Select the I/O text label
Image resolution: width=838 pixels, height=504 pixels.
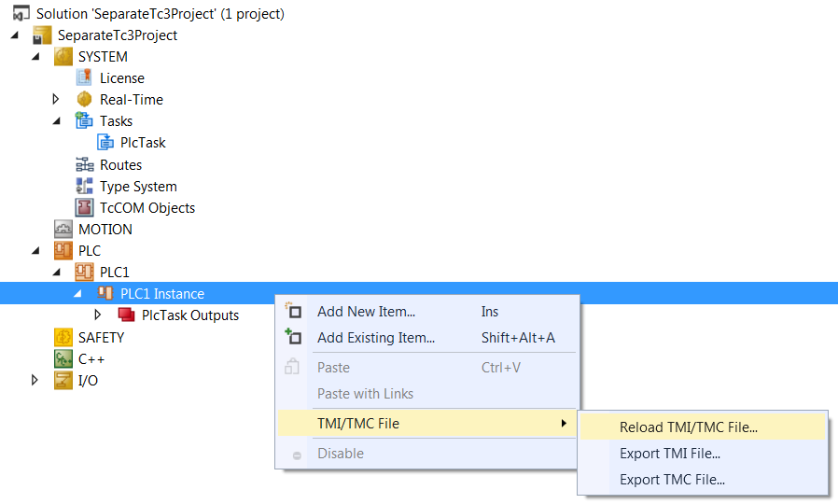pyautogui.click(x=88, y=381)
